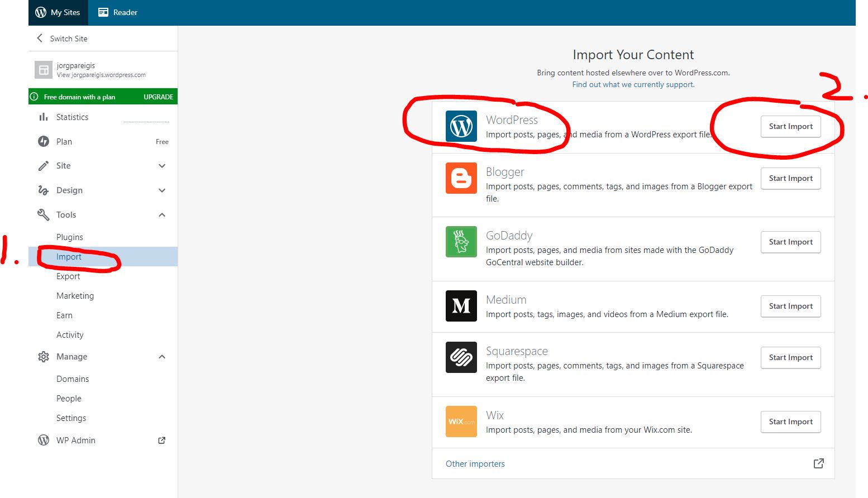Click the Blogger importer logo

pyautogui.click(x=461, y=178)
